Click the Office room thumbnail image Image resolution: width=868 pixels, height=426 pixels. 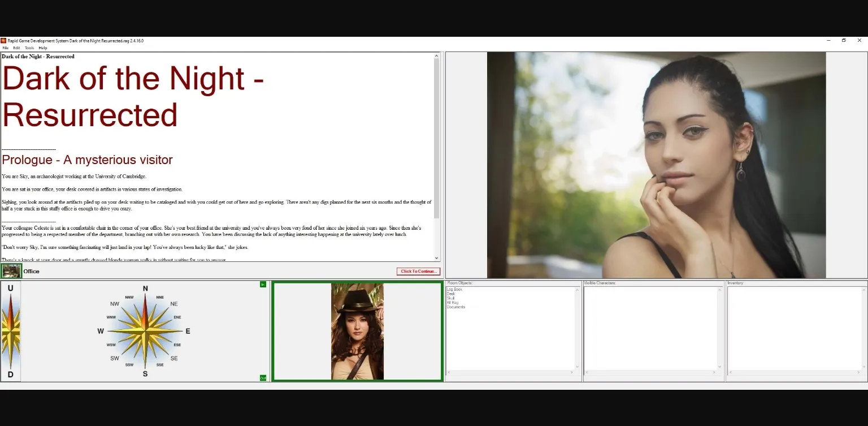tap(11, 271)
